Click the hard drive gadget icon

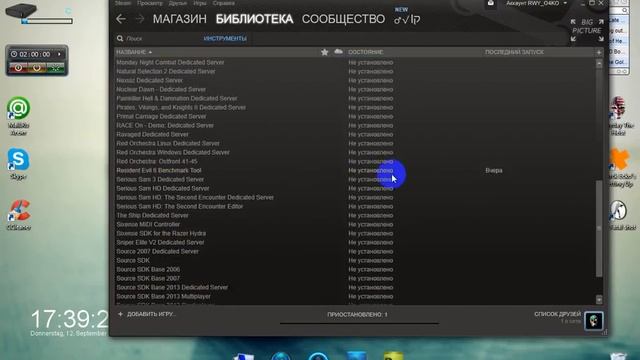pos(21,10)
